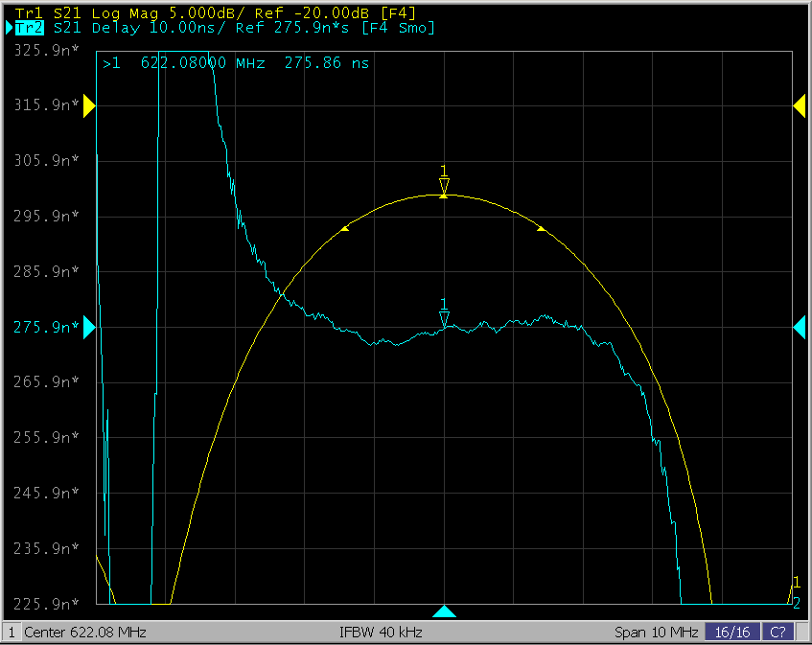The height and width of the screenshot is (645, 812).
Task: Click the C? correction status indicator
Action: click(x=777, y=633)
